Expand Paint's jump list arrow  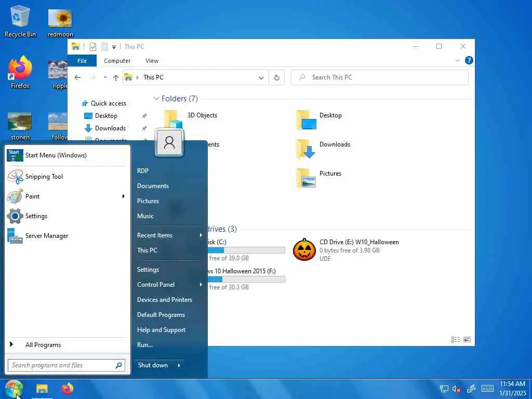(x=124, y=196)
